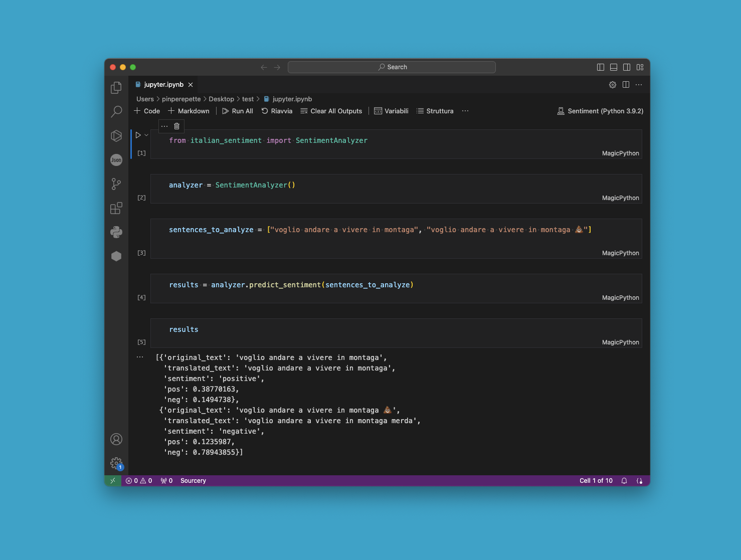The width and height of the screenshot is (741, 560).
Task: Open the Json extension panel
Action: coord(116,160)
